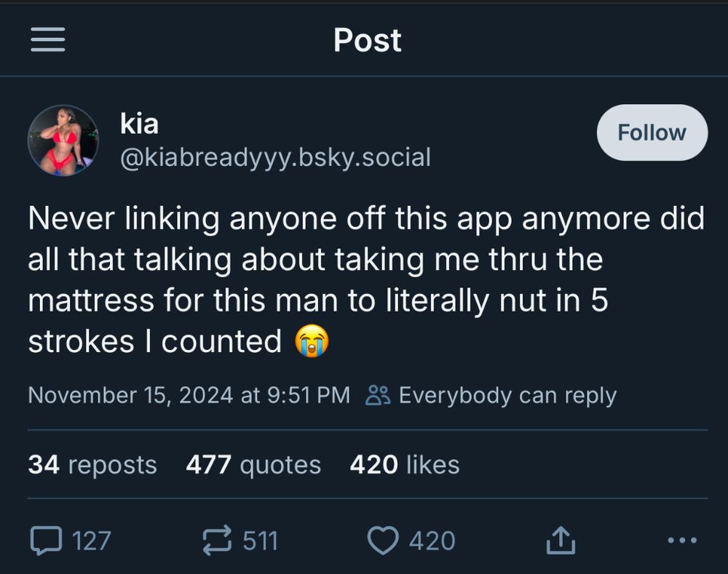View the 420 likes list
Viewport: 728px width, 574px height.
click(405, 465)
